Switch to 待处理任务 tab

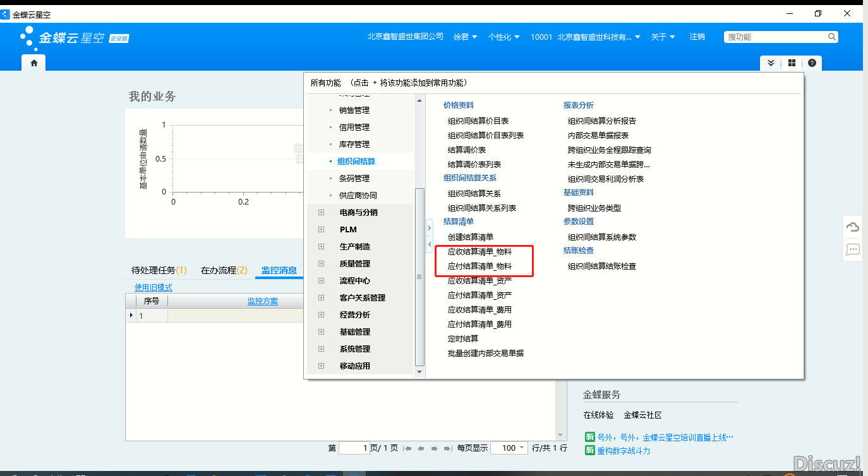(159, 270)
